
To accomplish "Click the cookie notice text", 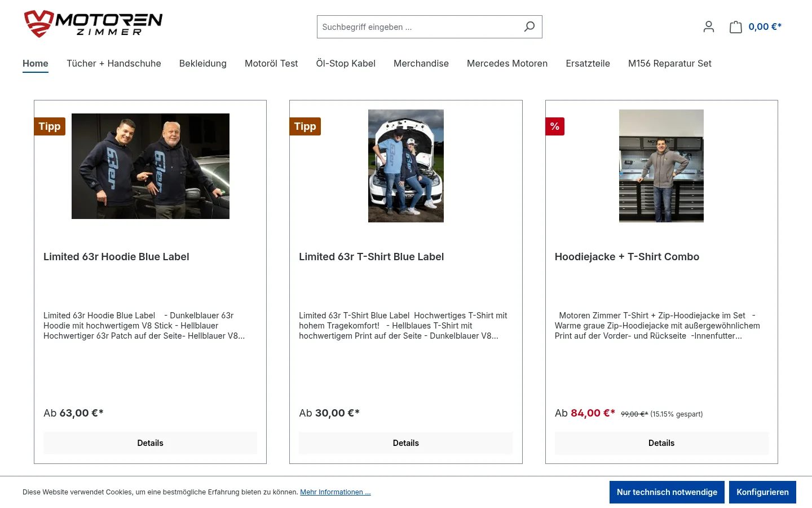I will tap(160, 492).
